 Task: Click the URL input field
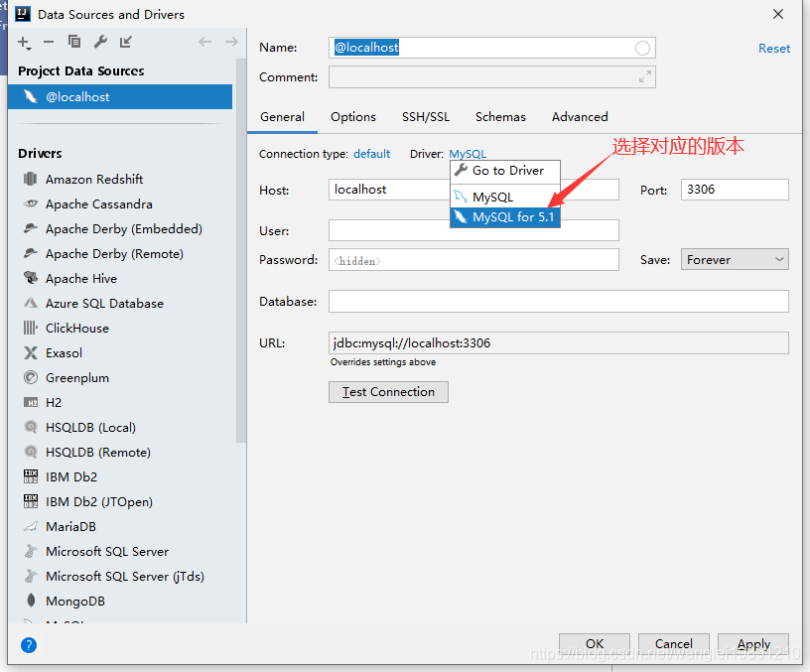(x=559, y=343)
